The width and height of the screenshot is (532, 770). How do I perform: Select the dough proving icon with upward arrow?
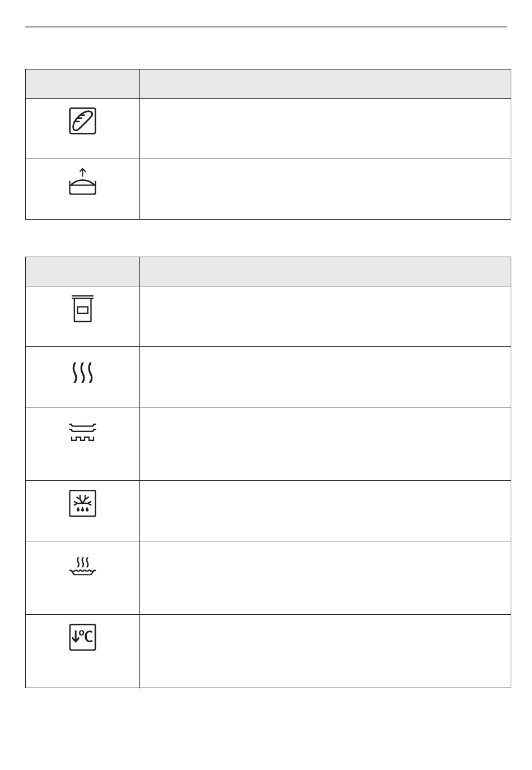pos(83,182)
